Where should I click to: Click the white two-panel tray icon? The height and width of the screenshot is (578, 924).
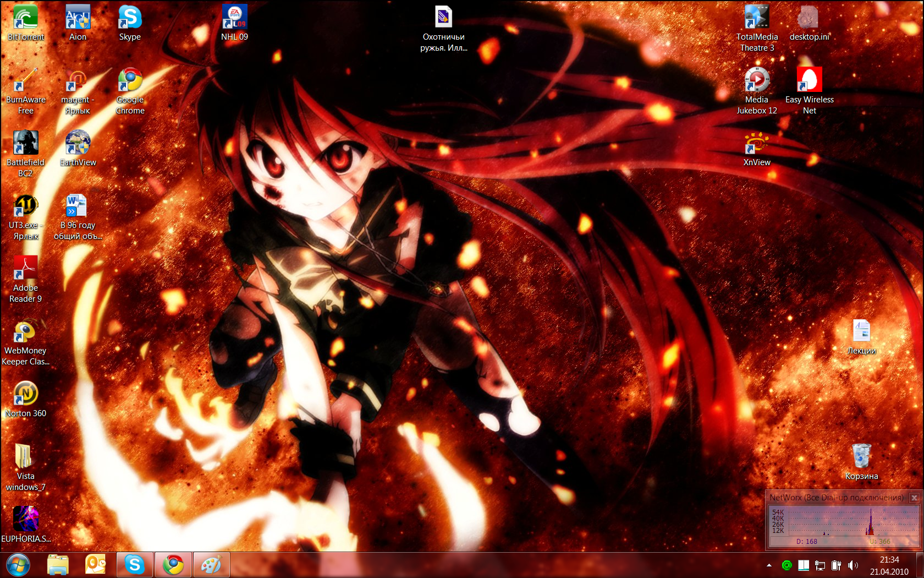(x=804, y=565)
